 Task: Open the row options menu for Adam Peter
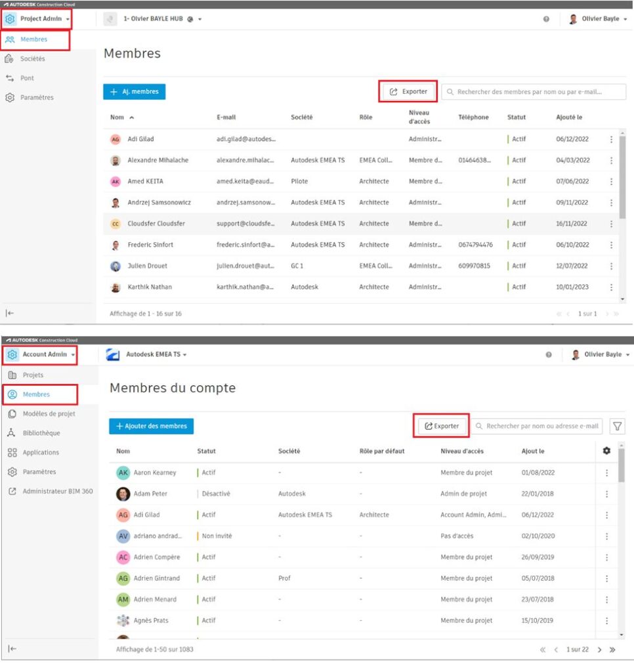pyautogui.click(x=606, y=494)
